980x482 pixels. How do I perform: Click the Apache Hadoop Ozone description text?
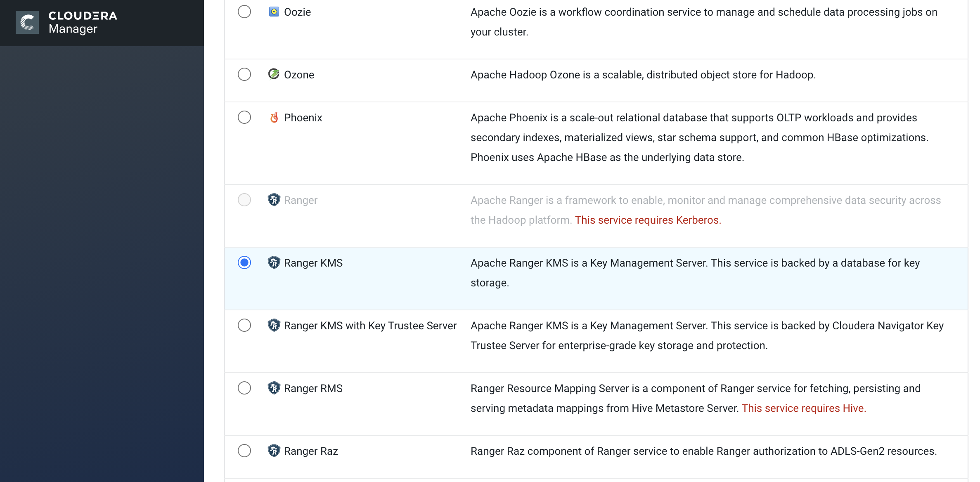tap(643, 75)
